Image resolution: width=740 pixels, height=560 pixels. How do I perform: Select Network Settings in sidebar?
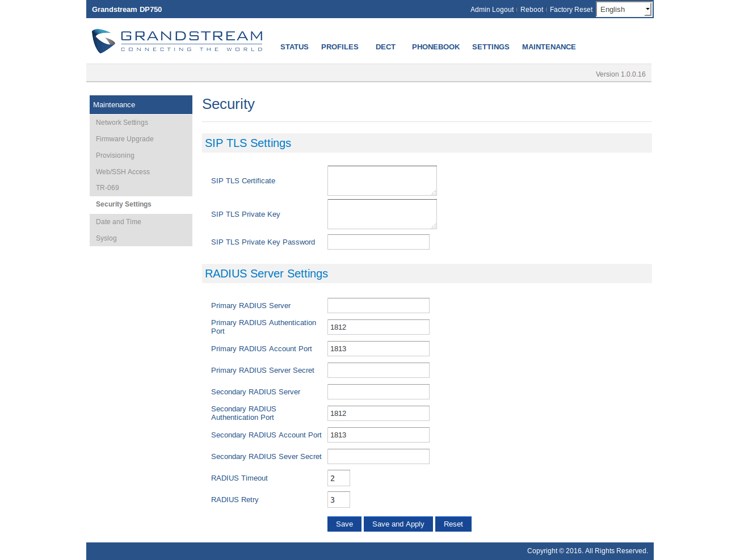click(x=122, y=123)
